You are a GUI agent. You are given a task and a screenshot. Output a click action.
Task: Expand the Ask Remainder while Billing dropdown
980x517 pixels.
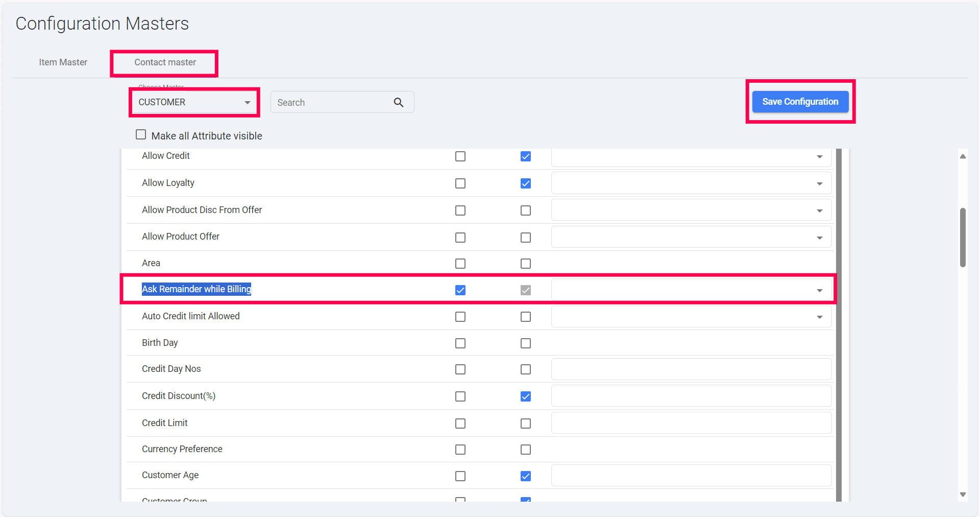pos(819,290)
